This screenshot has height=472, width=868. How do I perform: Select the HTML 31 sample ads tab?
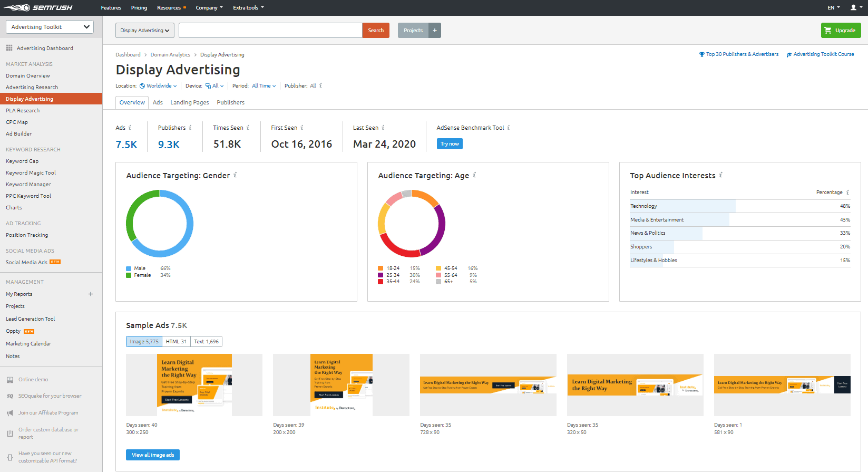click(176, 342)
